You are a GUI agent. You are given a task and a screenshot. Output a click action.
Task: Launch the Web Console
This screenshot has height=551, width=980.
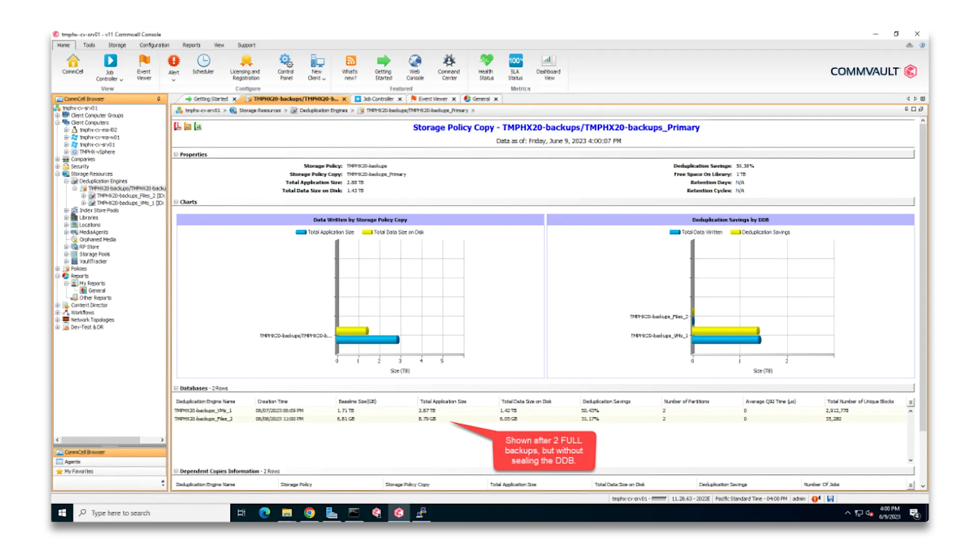tap(415, 67)
